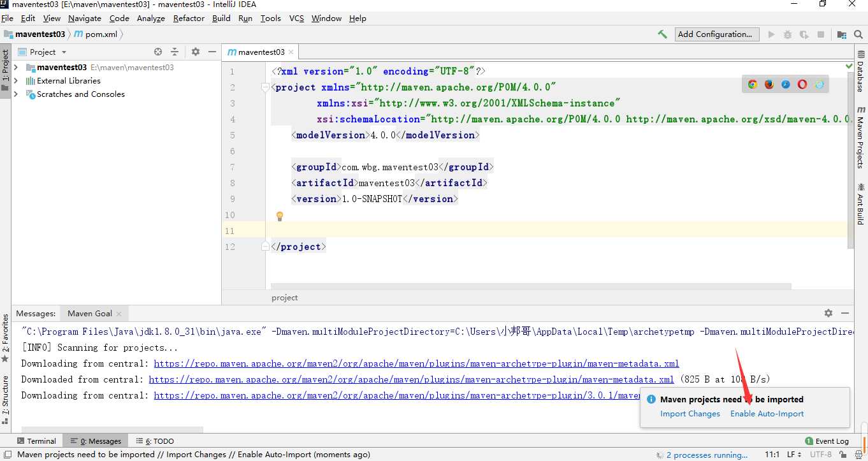Click Run with Coverage toolbar icon
Viewport: 868px width, 461px height.
pyautogui.click(x=804, y=34)
